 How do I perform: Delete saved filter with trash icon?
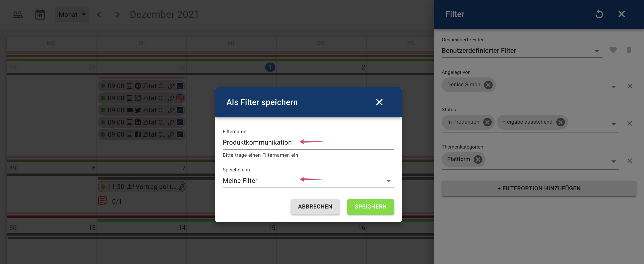(629, 50)
